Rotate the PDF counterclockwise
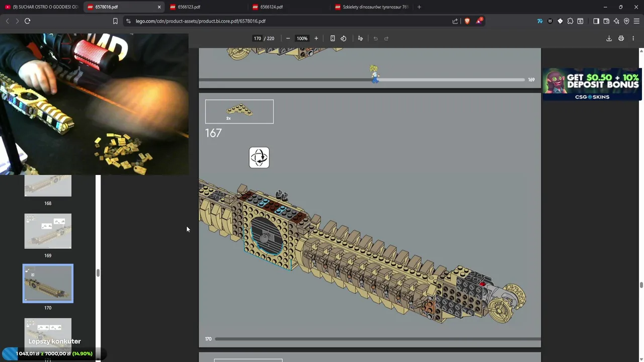The height and width of the screenshot is (362, 644). (344, 38)
